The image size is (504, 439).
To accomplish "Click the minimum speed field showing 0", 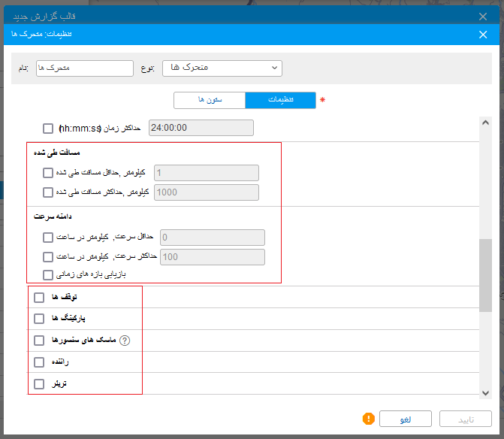I will [x=213, y=238].
